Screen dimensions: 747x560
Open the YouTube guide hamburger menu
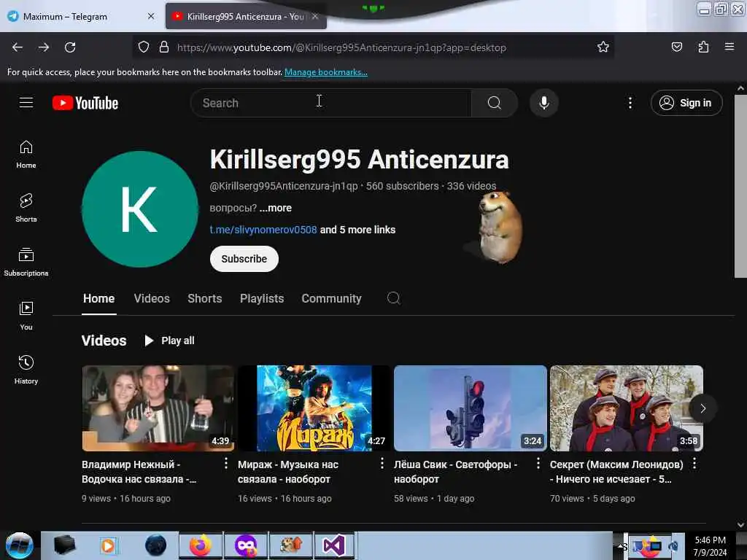point(26,103)
